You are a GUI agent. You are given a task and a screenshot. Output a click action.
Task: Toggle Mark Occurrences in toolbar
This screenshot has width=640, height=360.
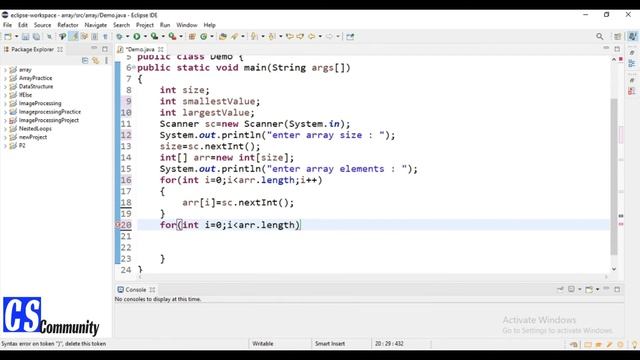(x=73, y=37)
